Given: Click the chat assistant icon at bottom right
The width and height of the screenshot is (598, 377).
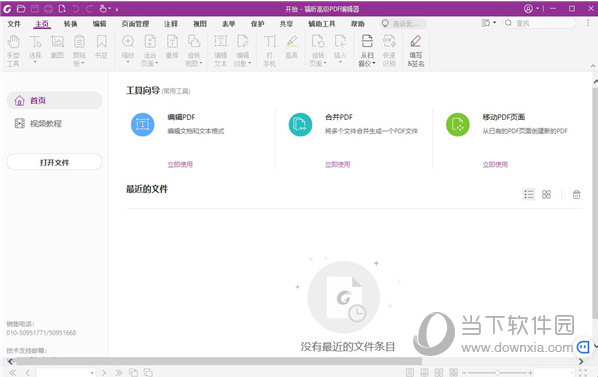Looking at the screenshot, I should [x=583, y=347].
